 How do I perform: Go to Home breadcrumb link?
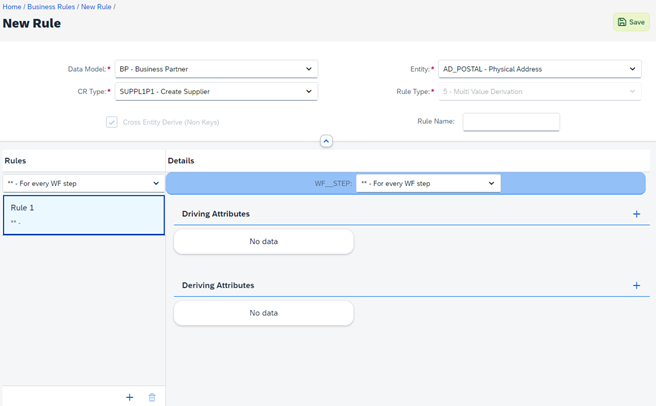click(12, 7)
